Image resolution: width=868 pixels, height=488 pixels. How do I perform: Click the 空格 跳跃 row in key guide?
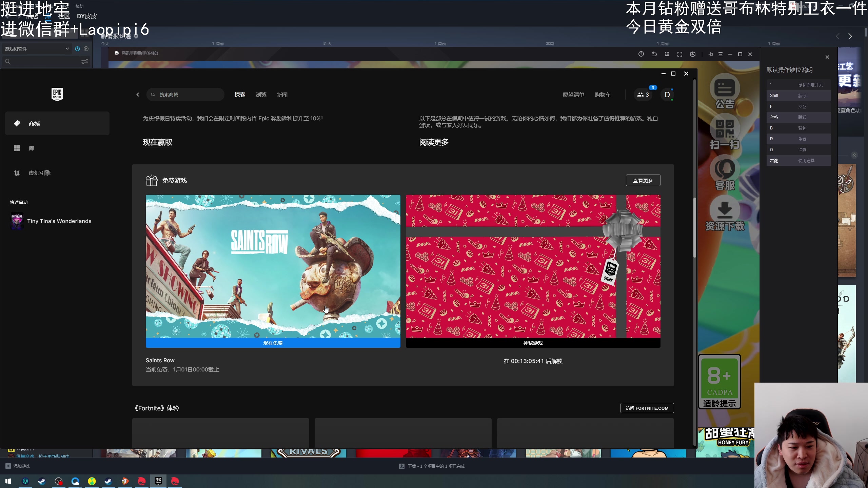(798, 117)
